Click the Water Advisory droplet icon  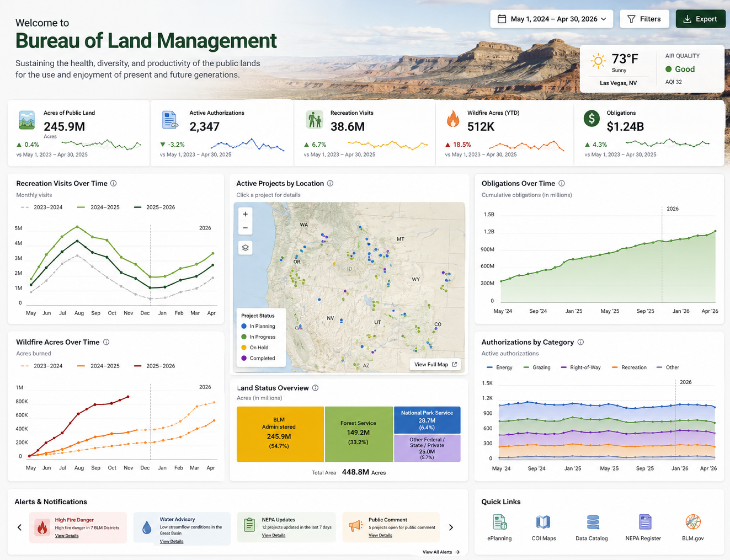point(147,527)
